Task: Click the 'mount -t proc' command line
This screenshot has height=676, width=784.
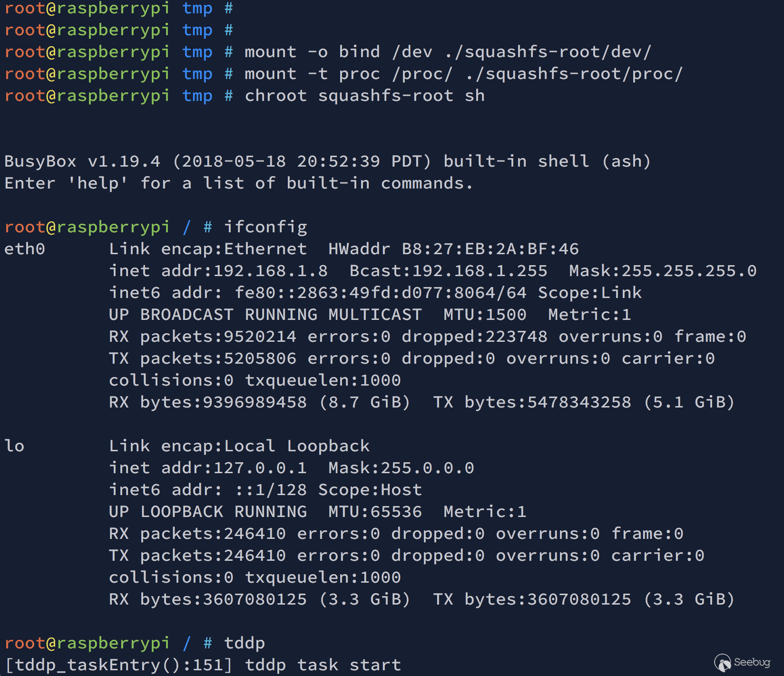Action: (x=464, y=74)
